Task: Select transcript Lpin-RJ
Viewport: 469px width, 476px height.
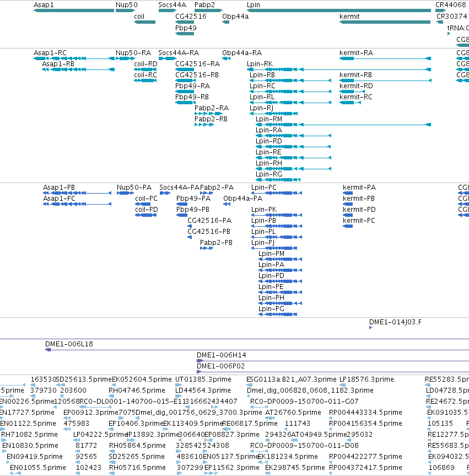Action: tap(274, 114)
